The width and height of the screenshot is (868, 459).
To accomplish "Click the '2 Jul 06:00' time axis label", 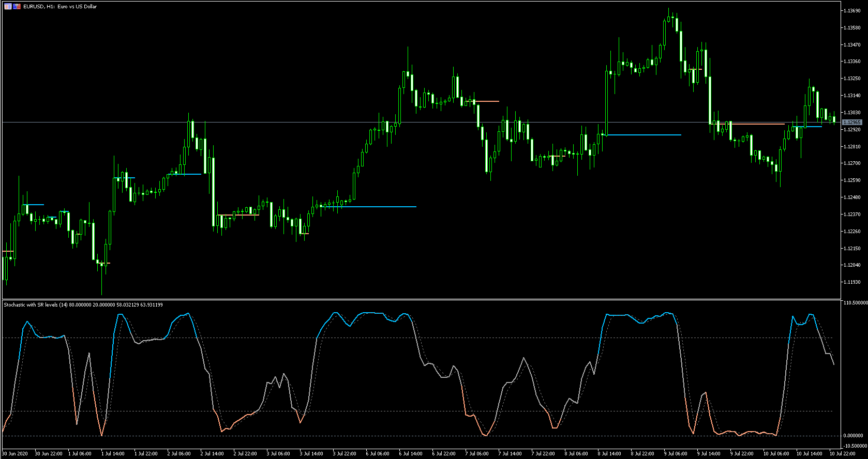I will 179,454.
